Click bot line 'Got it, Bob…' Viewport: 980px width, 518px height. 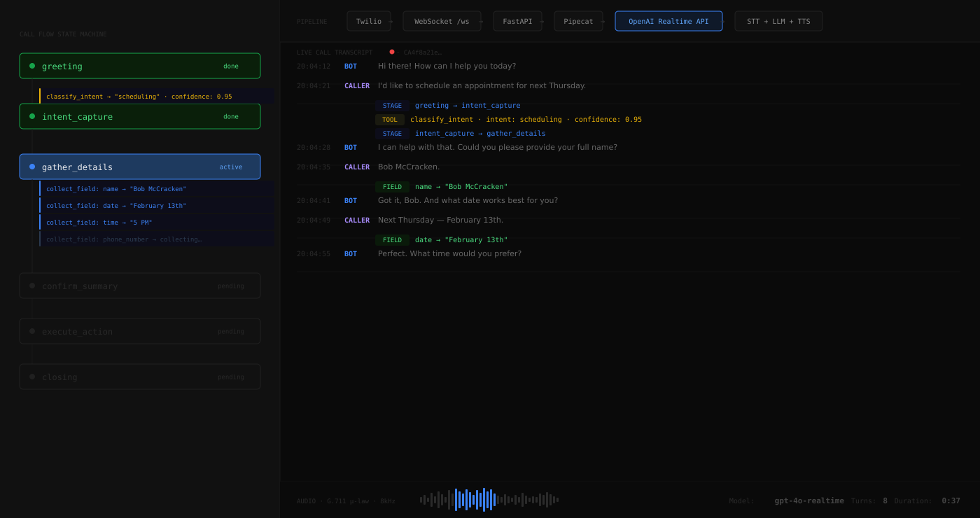tap(468, 201)
